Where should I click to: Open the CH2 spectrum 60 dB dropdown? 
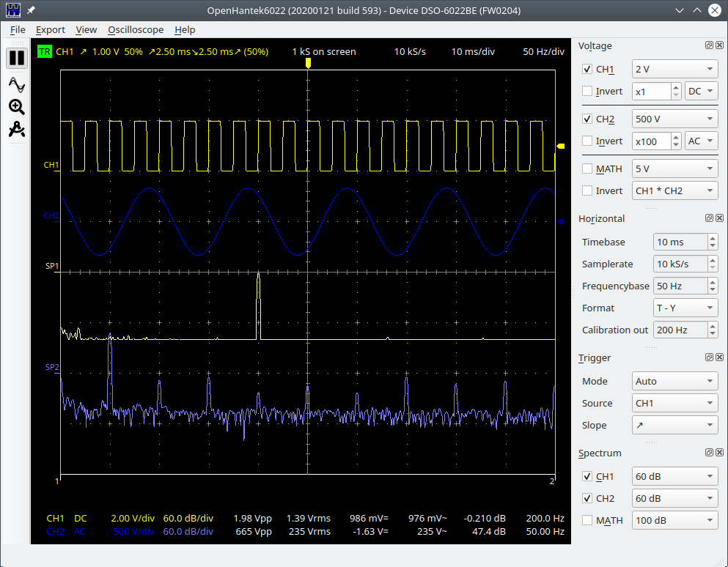pos(674,498)
